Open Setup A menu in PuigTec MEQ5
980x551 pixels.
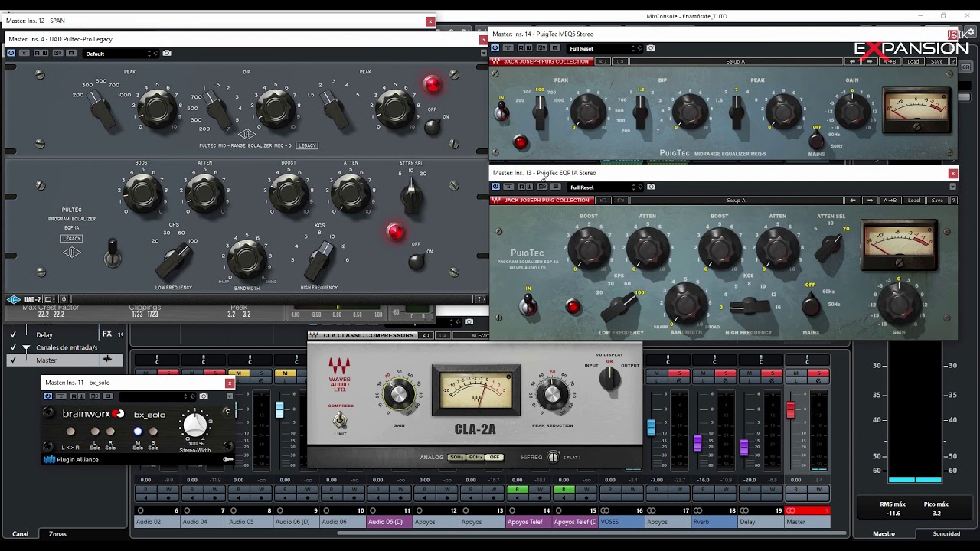coord(736,61)
